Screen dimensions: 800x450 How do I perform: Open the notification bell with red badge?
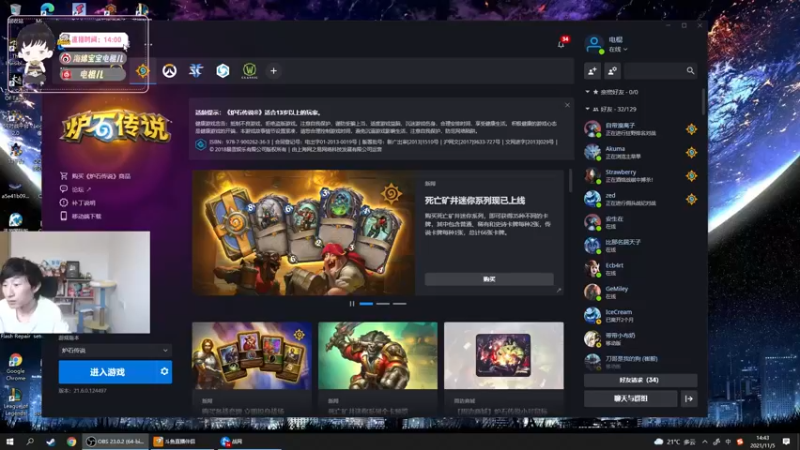561,44
